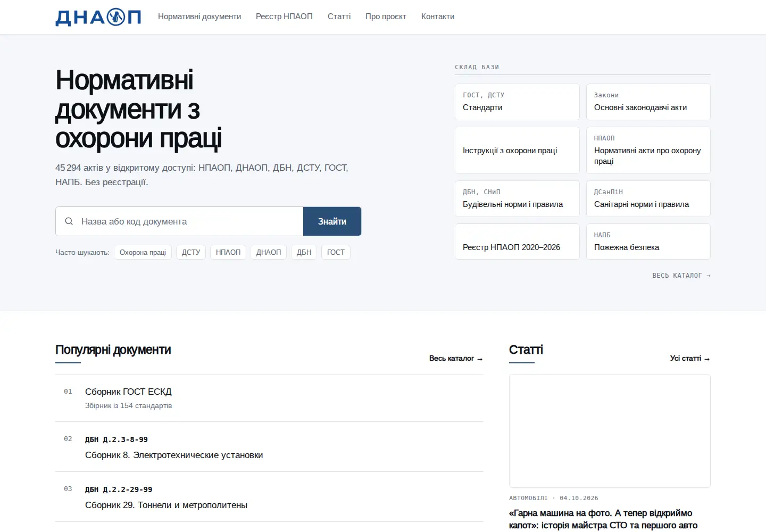The image size is (766, 532).
Task: Open Реєстр НПАОП in the navigation
Action: pyautogui.click(x=284, y=16)
